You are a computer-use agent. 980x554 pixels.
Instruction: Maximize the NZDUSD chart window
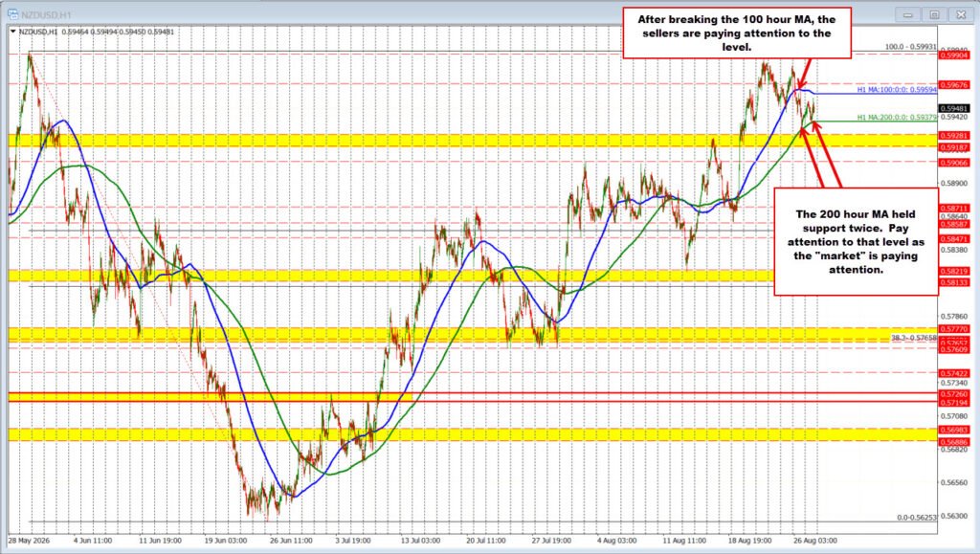[x=934, y=14]
